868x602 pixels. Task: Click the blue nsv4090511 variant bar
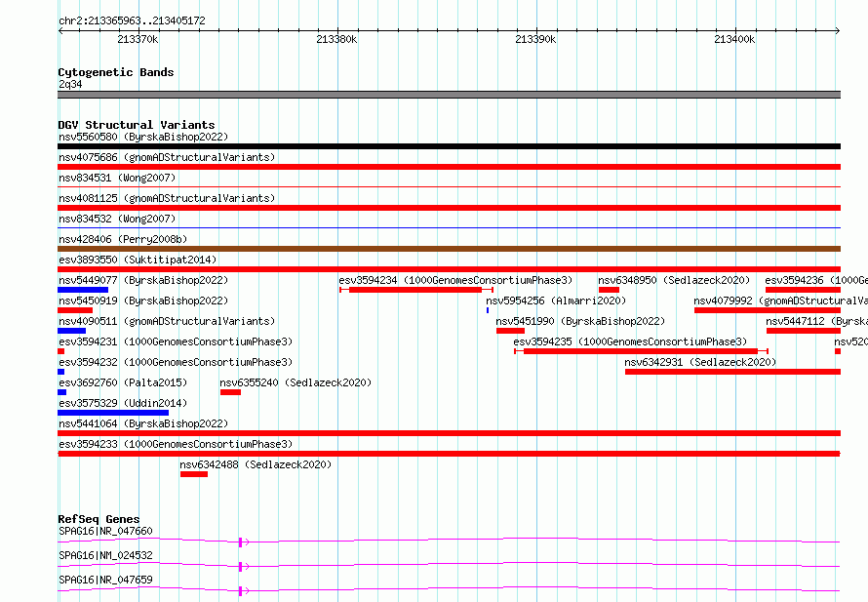71,331
